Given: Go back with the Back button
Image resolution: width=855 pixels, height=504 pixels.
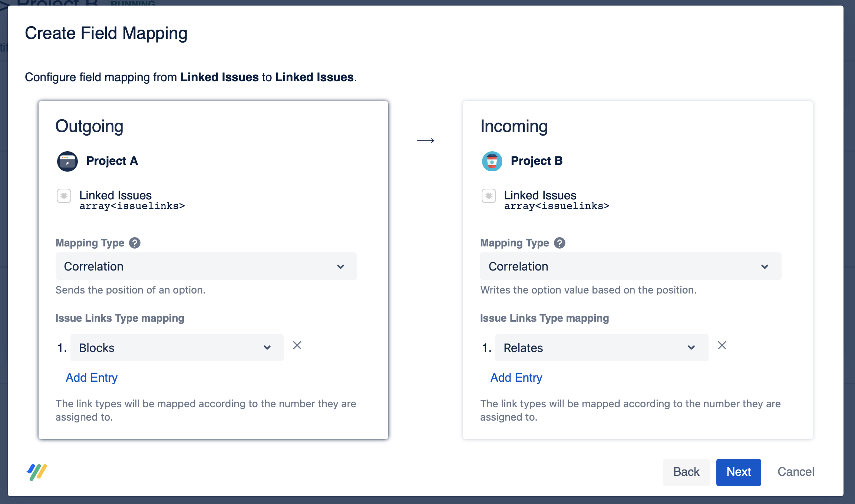Looking at the screenshot, I should point(686,472).
